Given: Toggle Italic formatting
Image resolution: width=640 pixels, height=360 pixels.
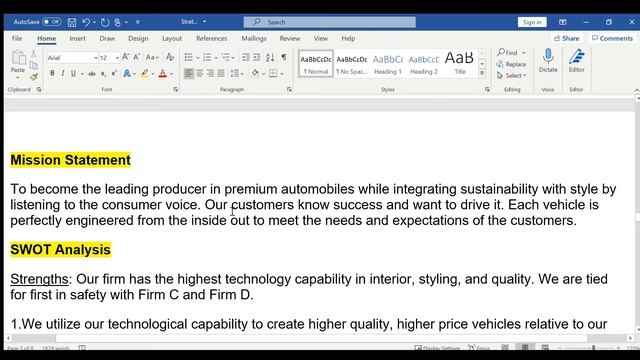Looking at the screenshot, I should coord(62,73).
